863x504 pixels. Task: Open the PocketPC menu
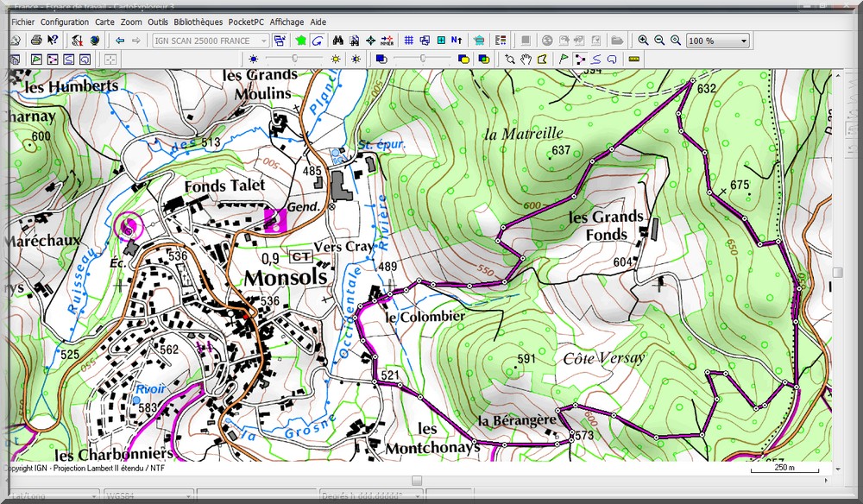click(246, 22)
